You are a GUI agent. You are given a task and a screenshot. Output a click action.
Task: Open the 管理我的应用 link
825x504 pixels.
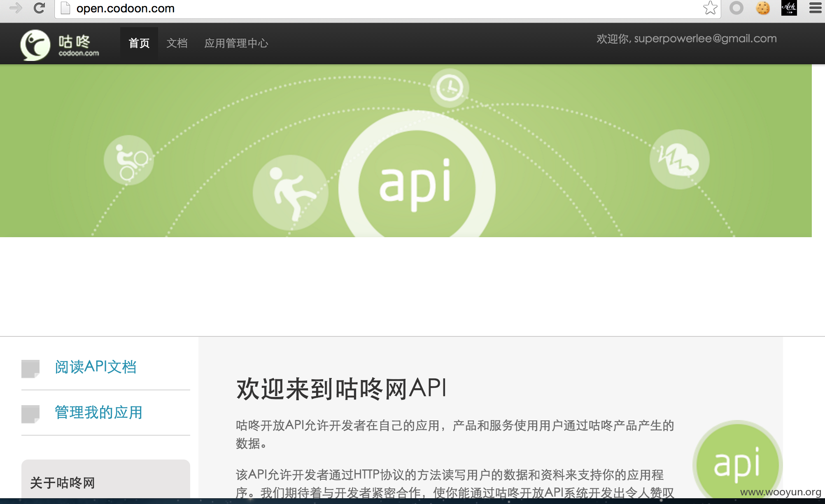coord(98,412)
